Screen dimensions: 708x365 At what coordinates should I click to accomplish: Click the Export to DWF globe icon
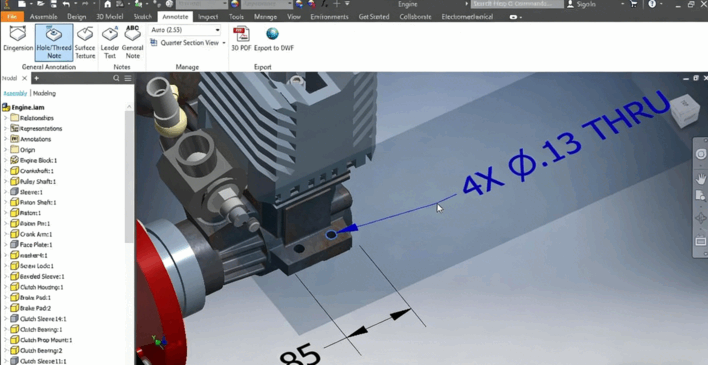point(272,34)
